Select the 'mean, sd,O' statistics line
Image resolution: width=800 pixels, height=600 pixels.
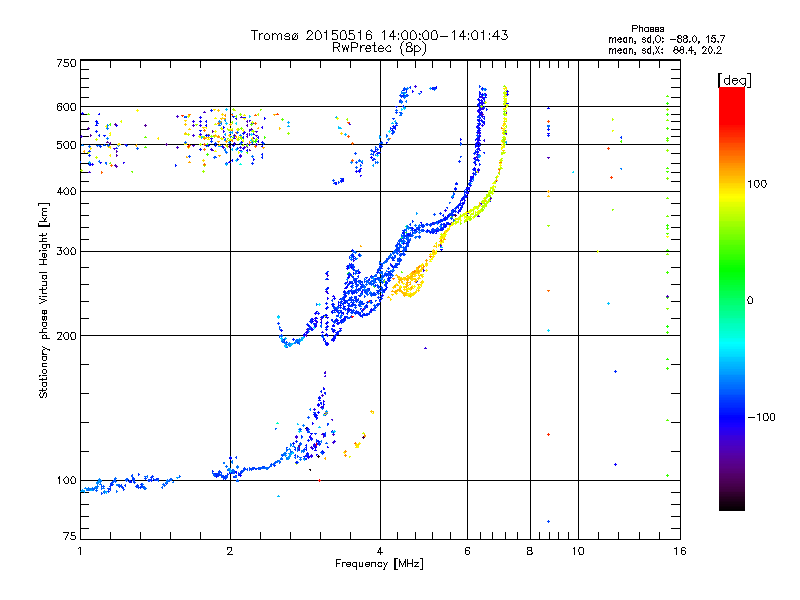(x=666, y=39)
